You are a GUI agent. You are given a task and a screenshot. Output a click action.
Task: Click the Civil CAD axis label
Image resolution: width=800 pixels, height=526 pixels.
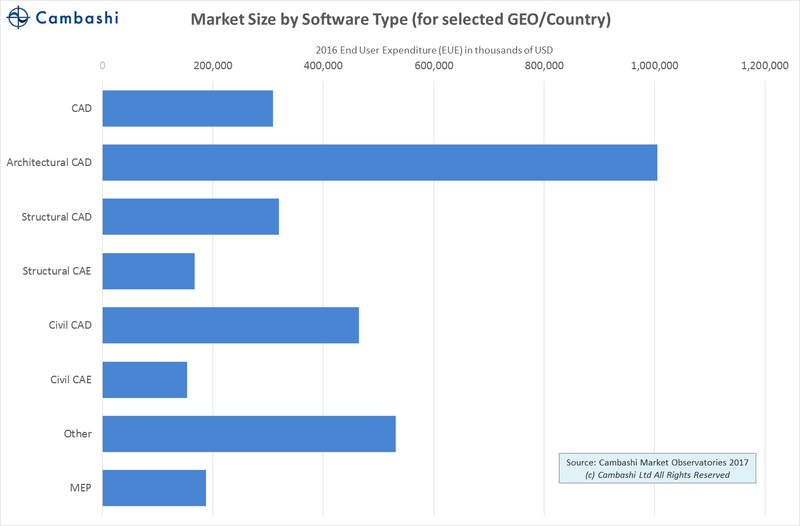click(x=70, y=325)
